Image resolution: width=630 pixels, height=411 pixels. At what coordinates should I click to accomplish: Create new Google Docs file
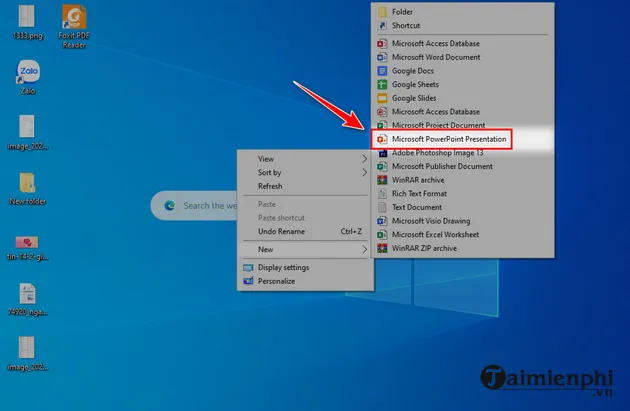[463, 71]
